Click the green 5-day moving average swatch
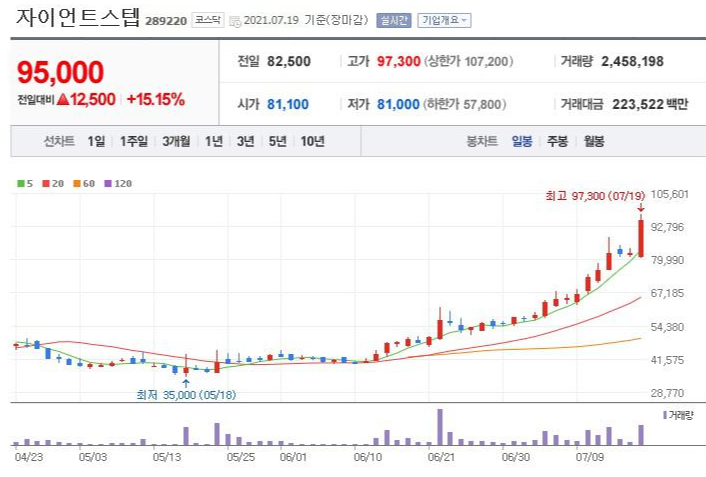 coord(21,183)
